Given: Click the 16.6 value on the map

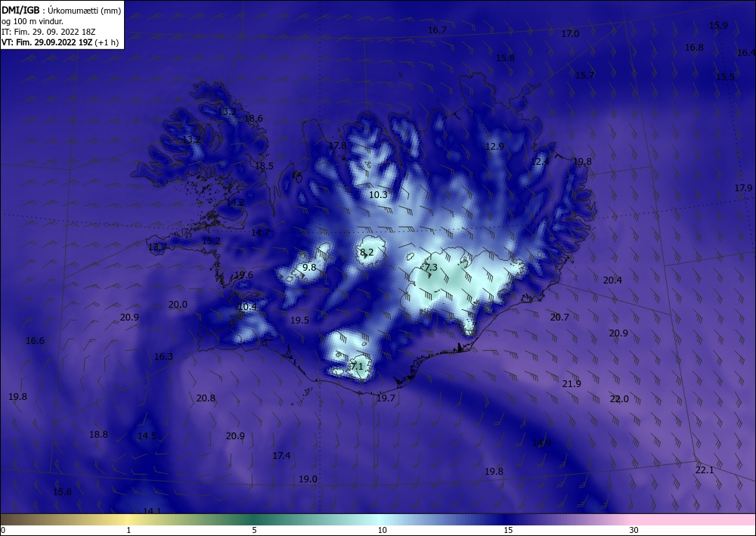Looking at the screenshot, I should [x=35, y=341].
